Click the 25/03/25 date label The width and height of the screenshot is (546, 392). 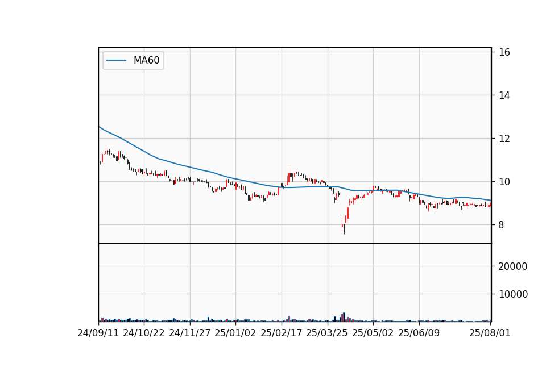(327, 333)
